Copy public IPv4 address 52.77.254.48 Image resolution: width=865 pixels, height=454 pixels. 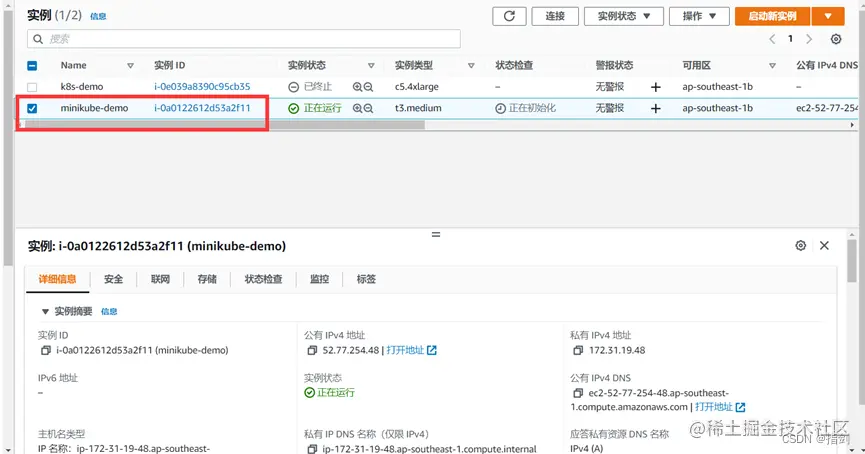point(312,350)
